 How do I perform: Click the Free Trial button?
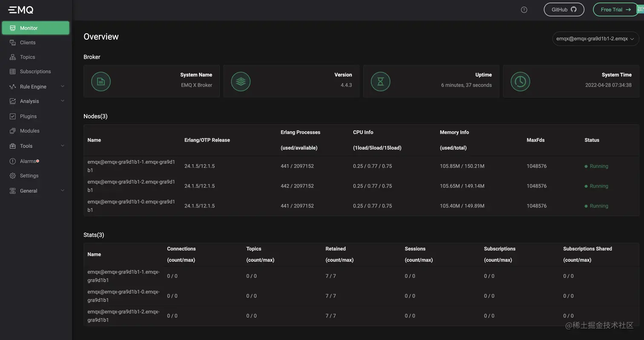click(x=616, y=9)
